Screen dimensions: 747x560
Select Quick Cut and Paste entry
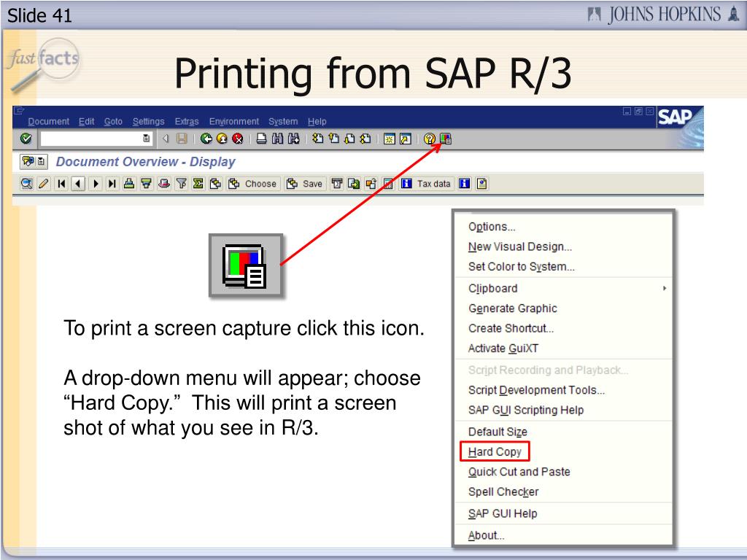coord(564,472)
